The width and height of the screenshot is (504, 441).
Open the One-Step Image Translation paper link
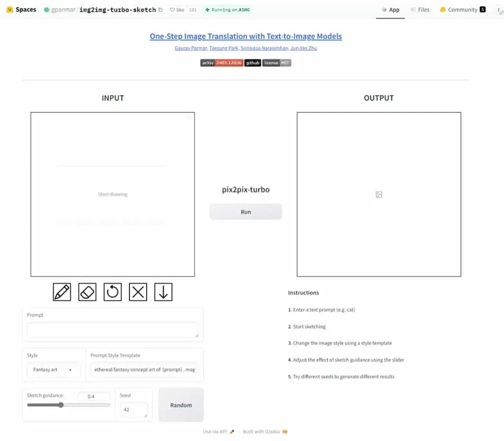pos(246,36)
